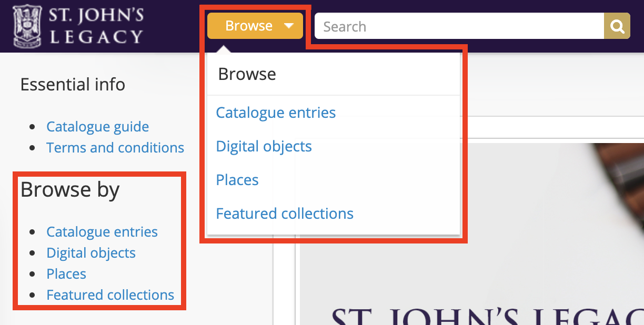The height and width of the screenshot is (325, 644).
Task: View the Terms and conditions page
Action: [x=115, y=147]
